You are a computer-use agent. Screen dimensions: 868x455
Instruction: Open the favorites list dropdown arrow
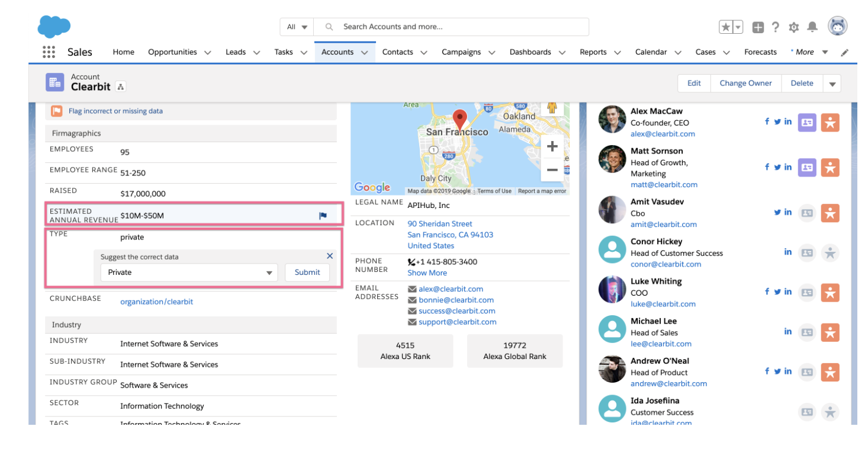[738, 27]
